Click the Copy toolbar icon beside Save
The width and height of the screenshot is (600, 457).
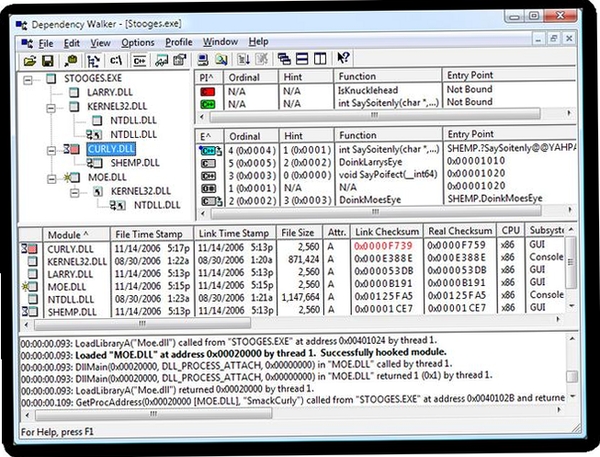tap(71, 60)
